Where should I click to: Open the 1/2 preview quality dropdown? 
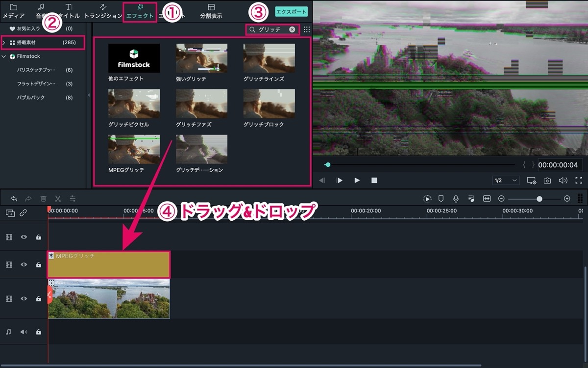tap(506, 181)
